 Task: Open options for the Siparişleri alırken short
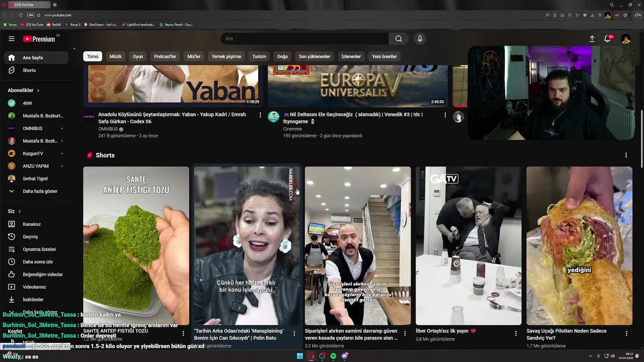point(405,333)
